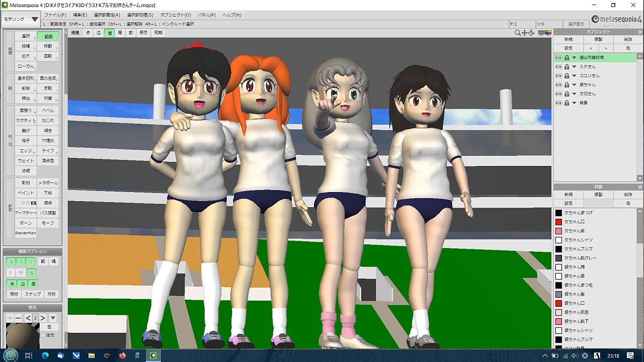Open the オブジェクト(O) menu
The image size is (644, 362).
pyautogui.click(x=176, y=15)
